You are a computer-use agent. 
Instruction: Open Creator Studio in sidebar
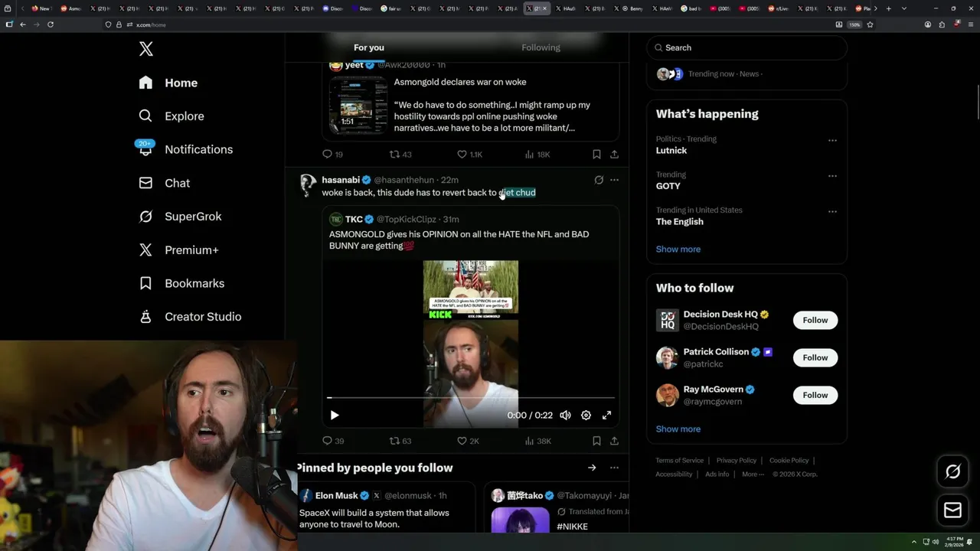pos(190,317)
